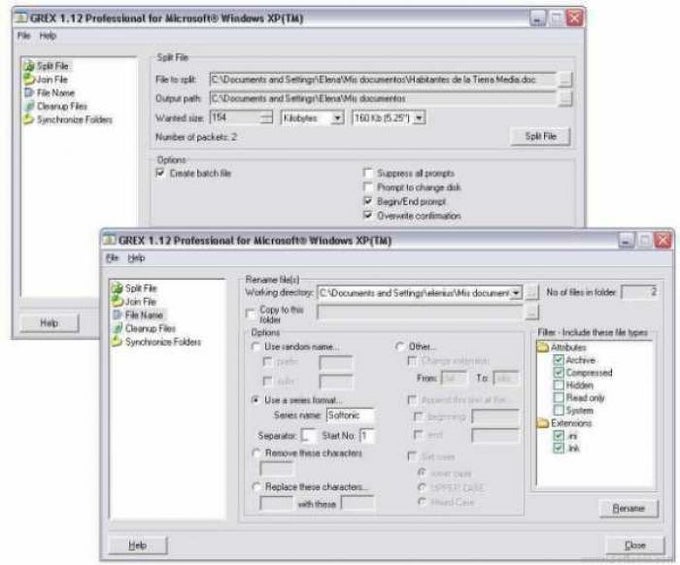Click the Attributes folder icon in filter tree
Screen dimensions: 680x565
543,347
